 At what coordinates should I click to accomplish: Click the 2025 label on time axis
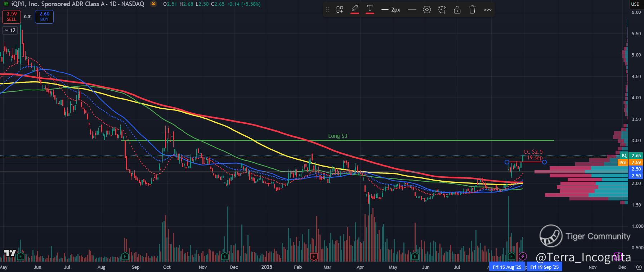(267, 267)
